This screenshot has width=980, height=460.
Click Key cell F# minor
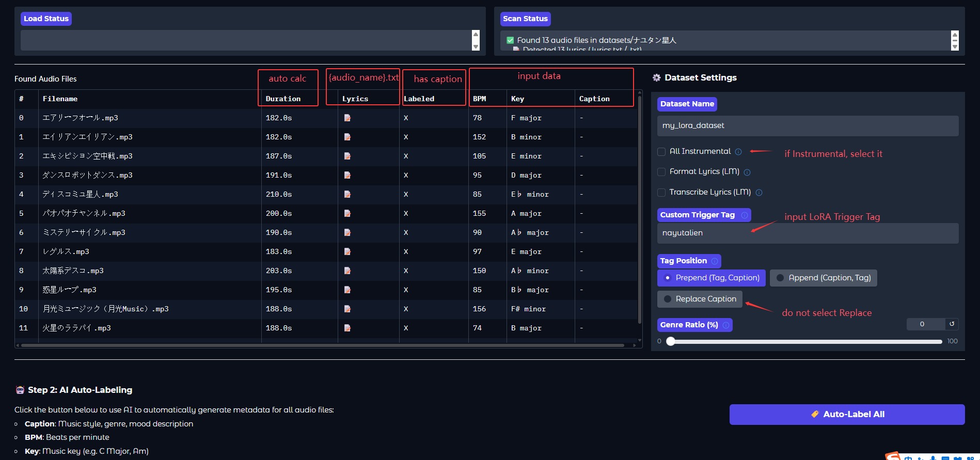[x=528, y=309]
